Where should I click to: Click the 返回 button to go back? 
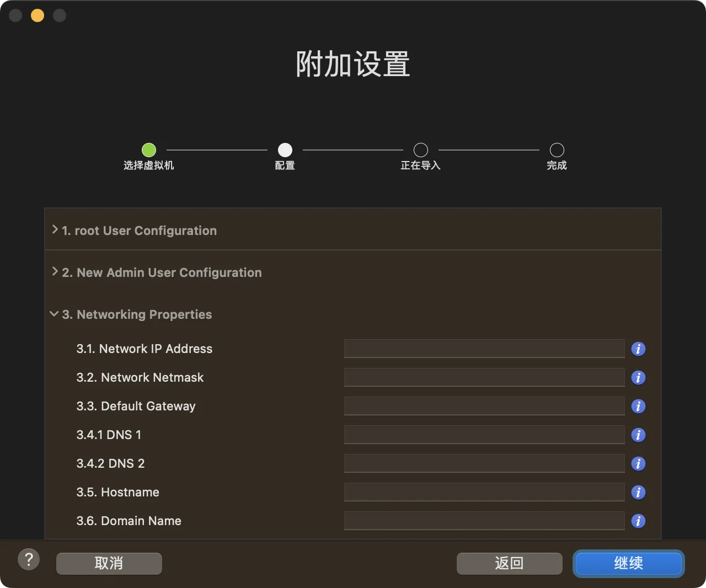[509, 563]
